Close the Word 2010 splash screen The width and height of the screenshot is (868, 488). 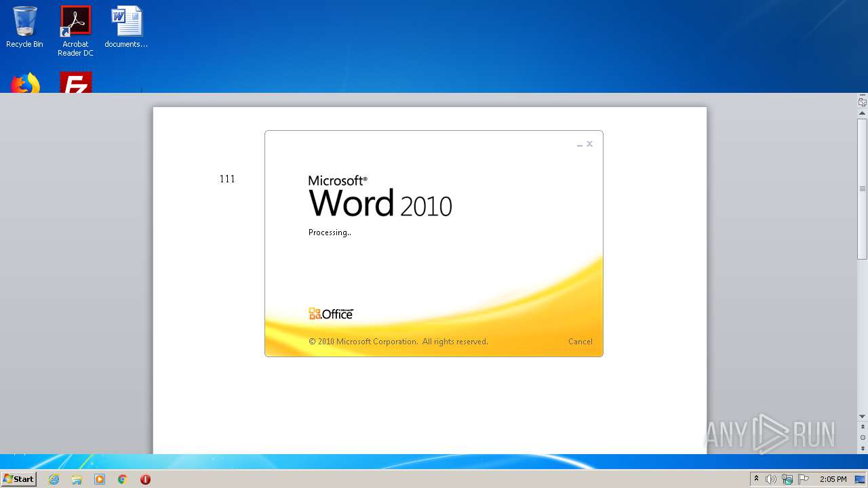pos(590,144)
